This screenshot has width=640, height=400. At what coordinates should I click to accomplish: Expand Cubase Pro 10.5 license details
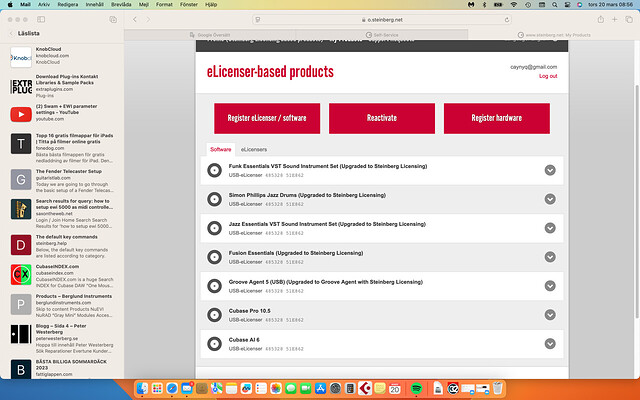[550, 315]
